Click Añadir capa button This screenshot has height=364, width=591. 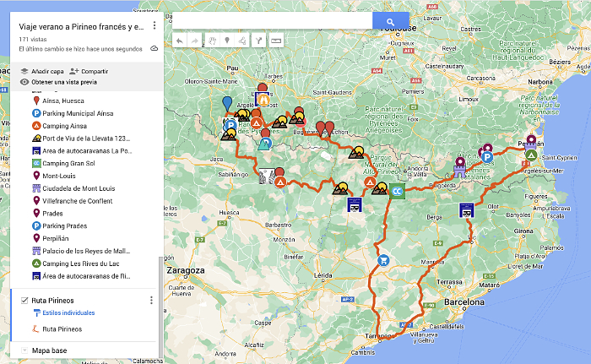(42, 71)
